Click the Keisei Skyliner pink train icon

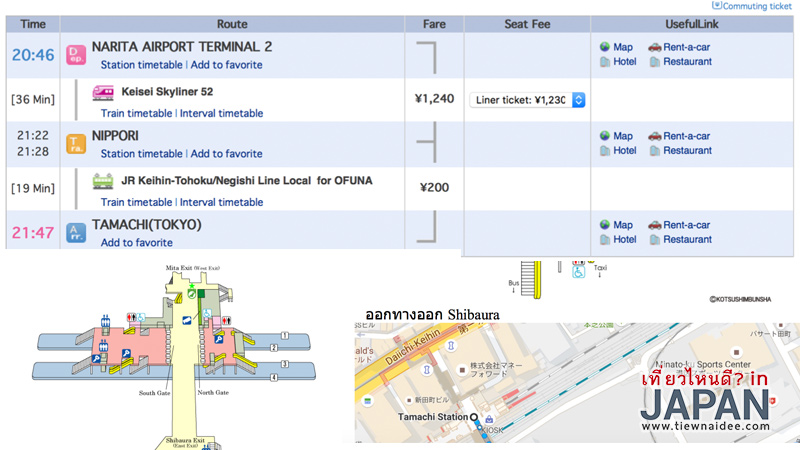pos(103,92)
